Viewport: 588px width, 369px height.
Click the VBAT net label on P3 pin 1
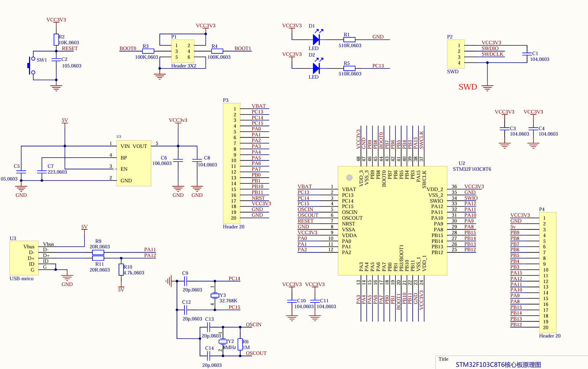(x=259, y=106)
